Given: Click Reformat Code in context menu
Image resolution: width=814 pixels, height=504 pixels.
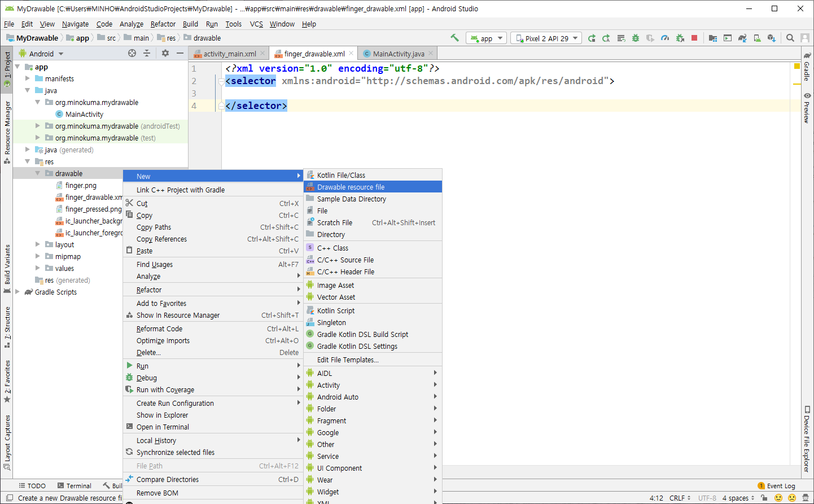Looking at the screenshot, I should pos(213,328).
